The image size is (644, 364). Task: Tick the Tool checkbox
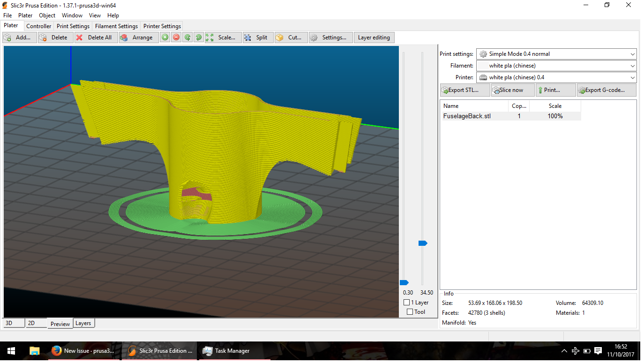click(x=410, y=312)
